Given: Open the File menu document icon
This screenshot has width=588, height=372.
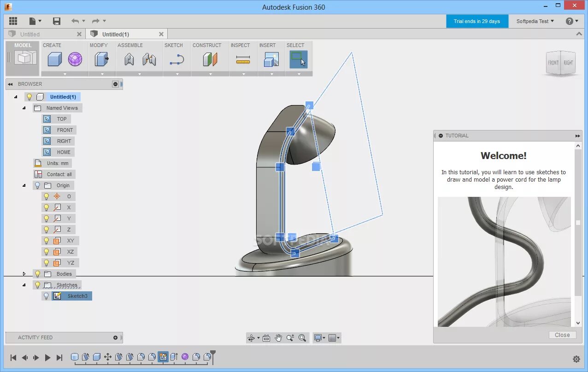Looking at the screenshot, I should pyautogui.click(x=35, y=21).
